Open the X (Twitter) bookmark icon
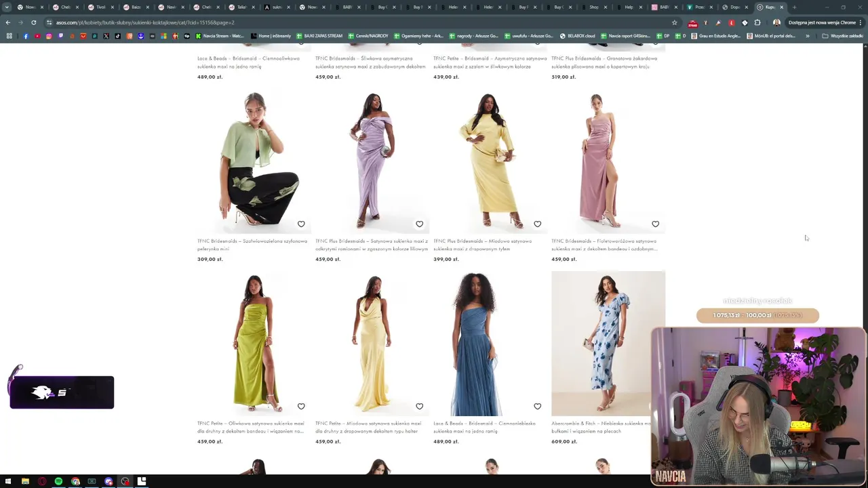The width and height of the screenshot is (868, 488). click(106, 36)
